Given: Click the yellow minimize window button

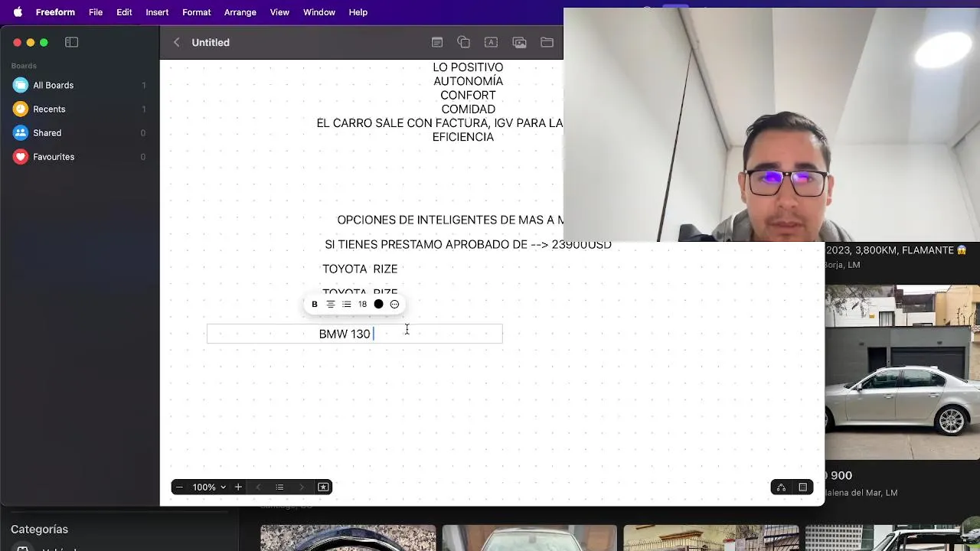Looking at the screenshot, I should [31, 43].
